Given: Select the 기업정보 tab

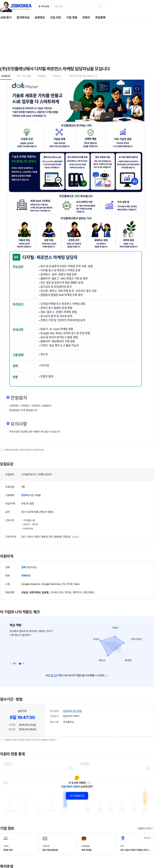Looking at the screenshot, I should (41, 76).
